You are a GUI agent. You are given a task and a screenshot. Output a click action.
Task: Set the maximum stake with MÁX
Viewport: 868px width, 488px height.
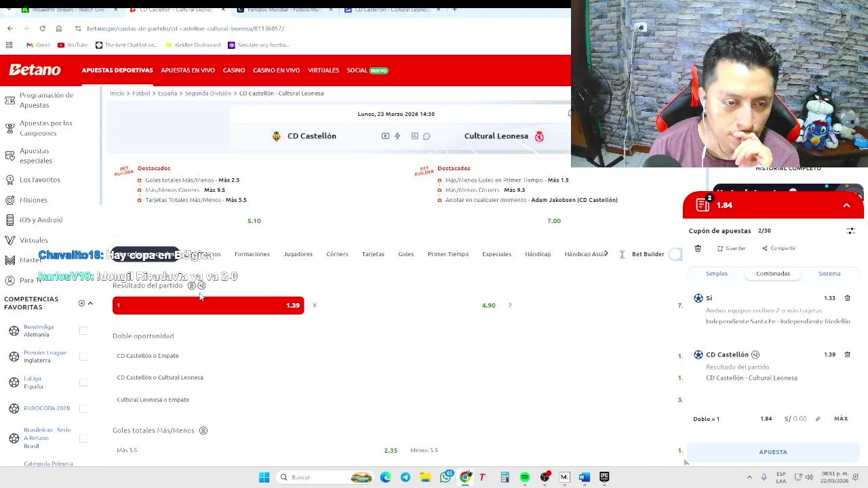[x=841, y=419]
